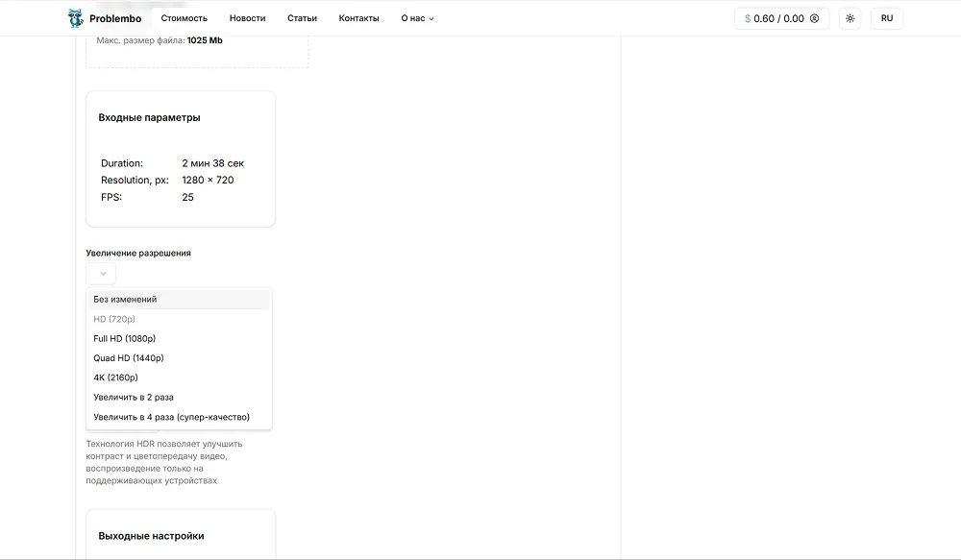Choose Увеличить в 2 раза option
961x560 pixels.
133,397
